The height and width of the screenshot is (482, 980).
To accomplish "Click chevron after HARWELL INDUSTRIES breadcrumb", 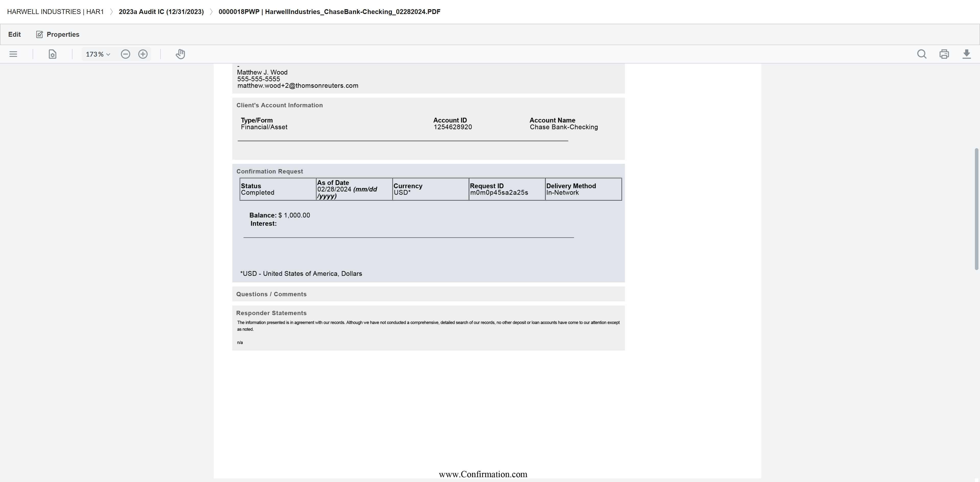I will tap(112, 12).
